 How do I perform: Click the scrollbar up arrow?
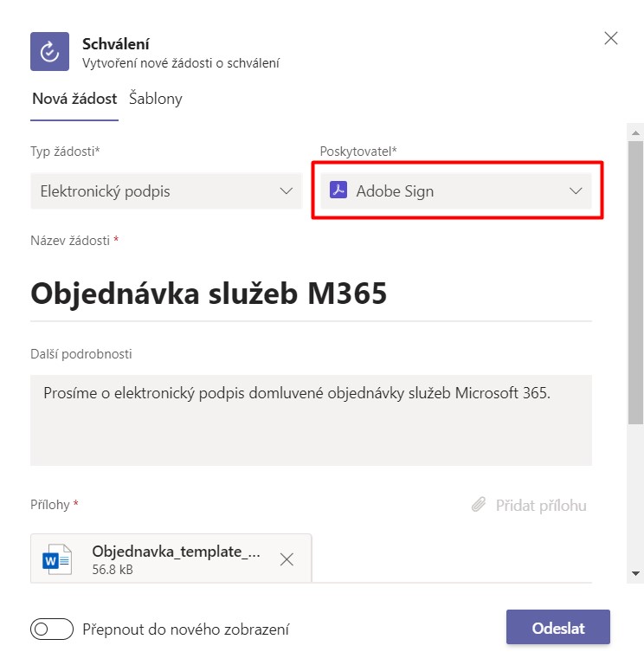click(635, 133)
